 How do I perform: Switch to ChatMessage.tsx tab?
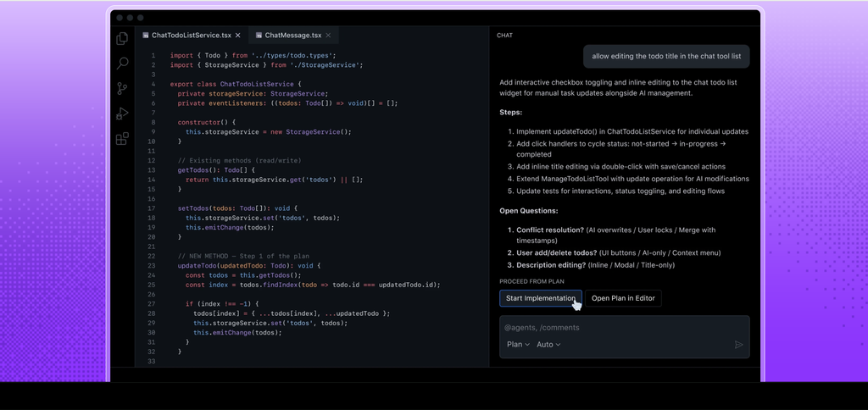[293, 36]
